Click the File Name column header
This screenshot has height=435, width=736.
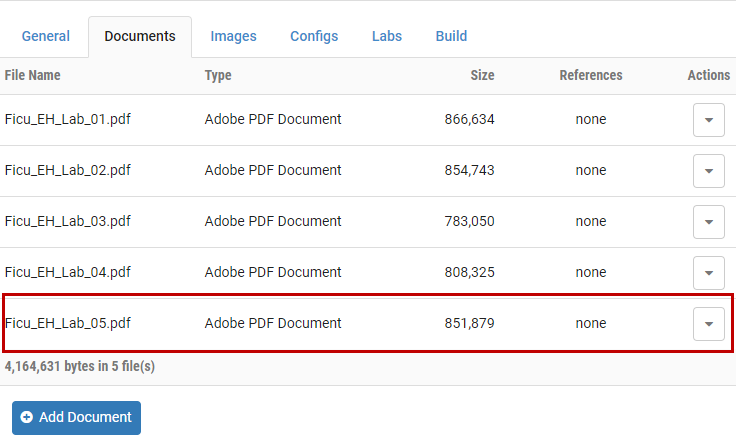pyautogui.click(x=32, y=75)
